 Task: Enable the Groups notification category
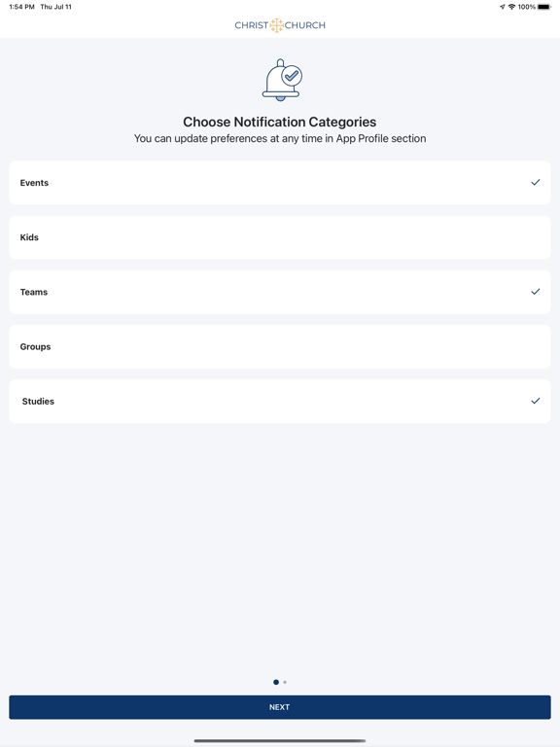(x=280, y=347)
